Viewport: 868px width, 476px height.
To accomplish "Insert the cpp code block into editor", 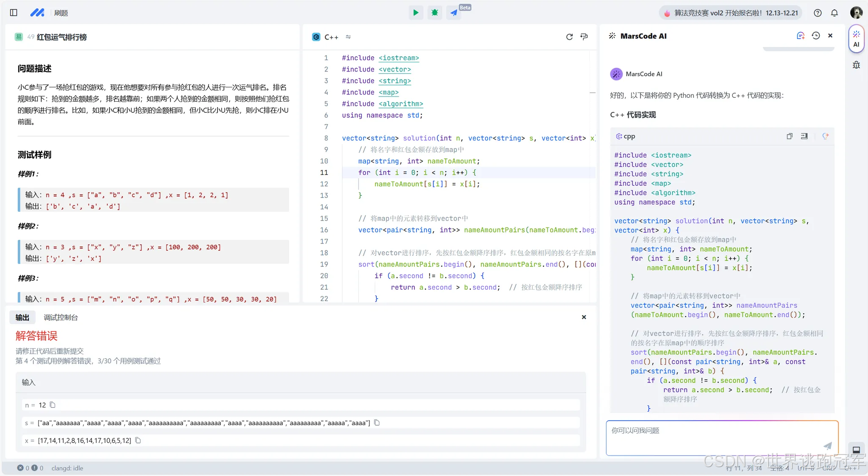I will [x=804, y=136].
